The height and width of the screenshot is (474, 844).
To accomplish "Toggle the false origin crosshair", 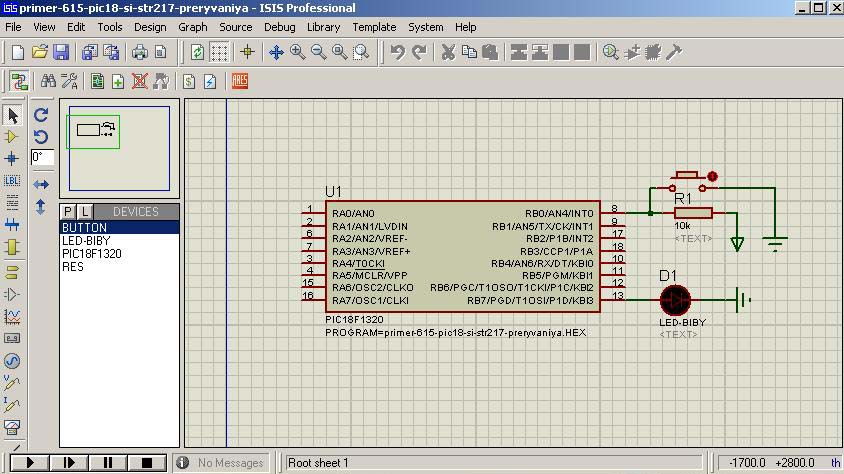I will pyautogui.click(x=247, y=52).
